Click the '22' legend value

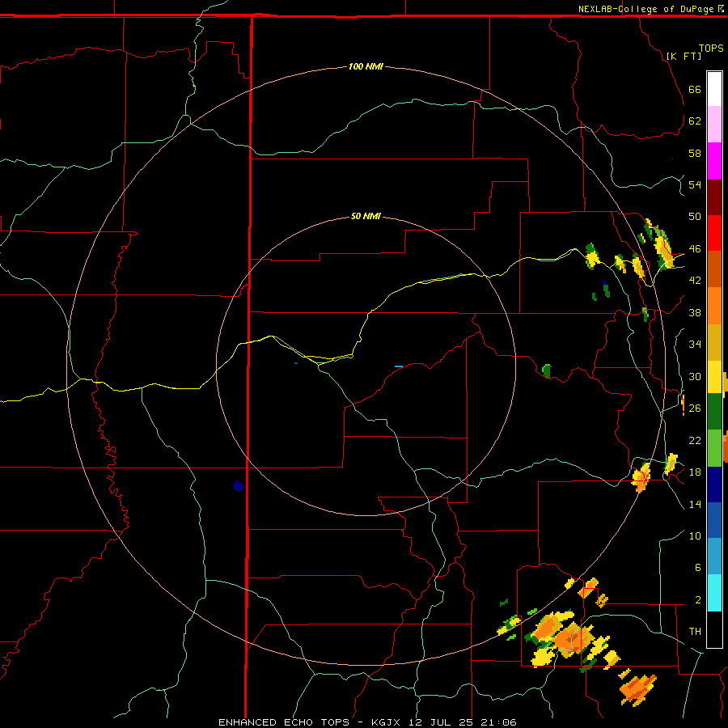click(x=695, y=440)
